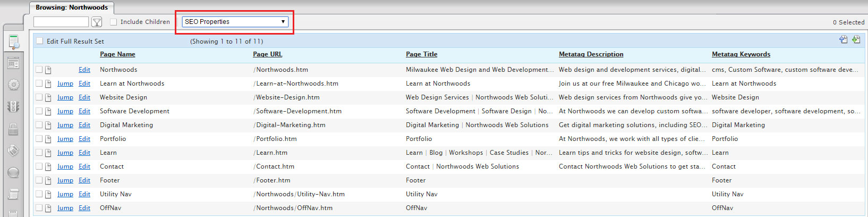Click 'Contact | Northwoods Web Solutions' title cell

462,166
